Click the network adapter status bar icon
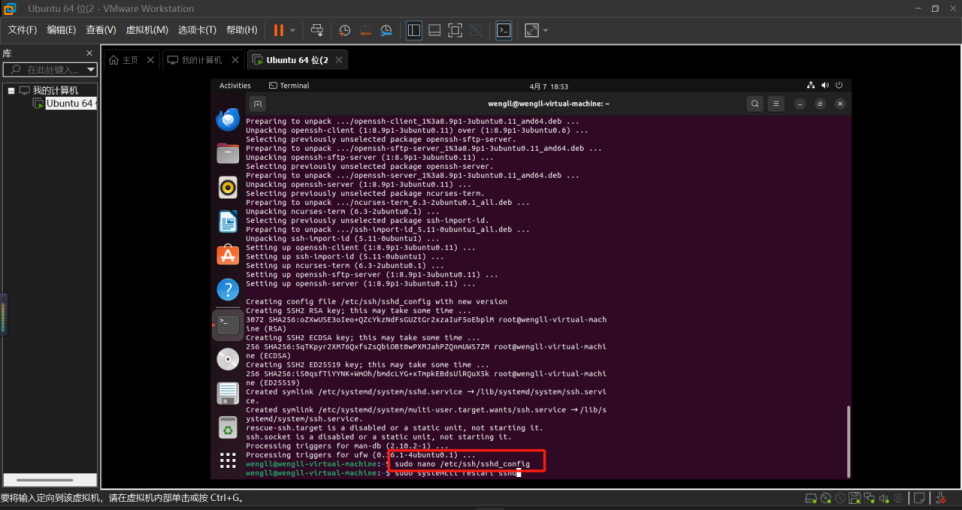 (870, 498)
